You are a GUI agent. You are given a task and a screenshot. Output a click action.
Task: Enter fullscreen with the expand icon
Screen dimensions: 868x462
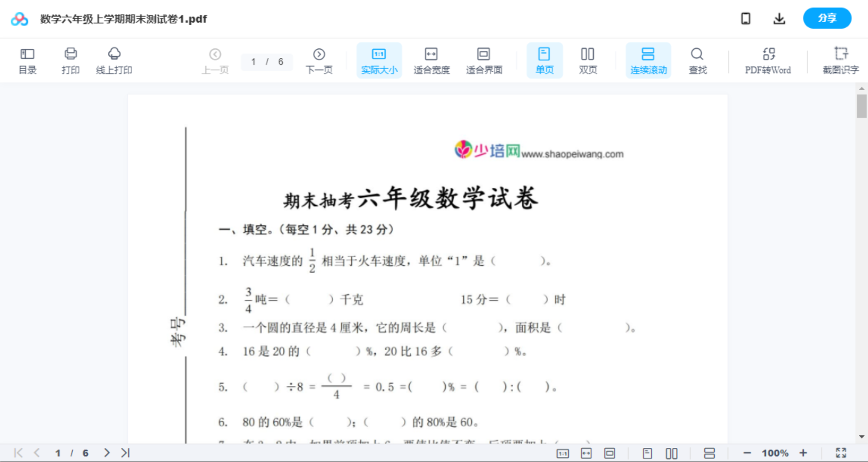tap(841, 453)
